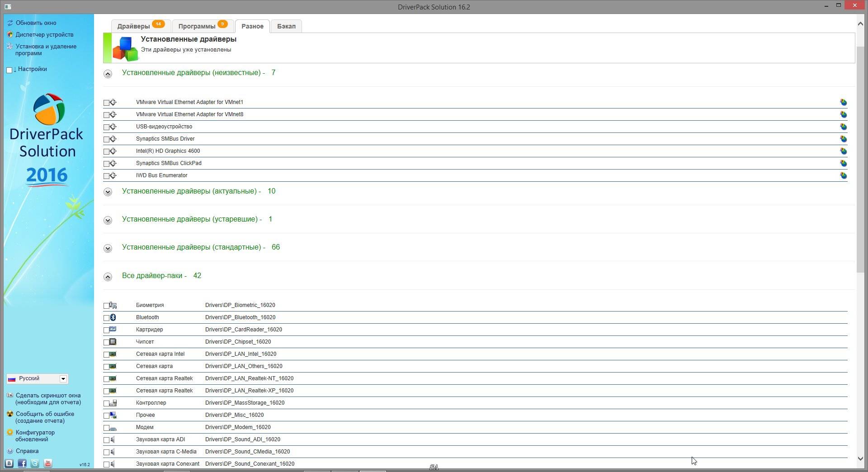Check the VMware VMnet1 adapter checkbox

(x=106, y=103)
